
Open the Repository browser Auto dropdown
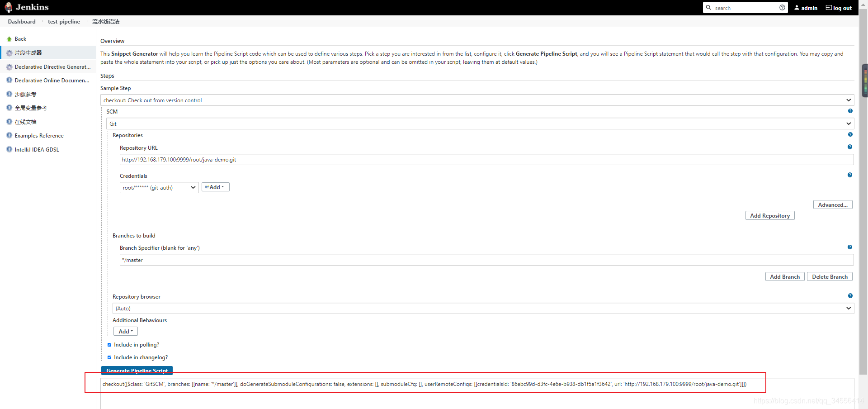coord(483,308)
